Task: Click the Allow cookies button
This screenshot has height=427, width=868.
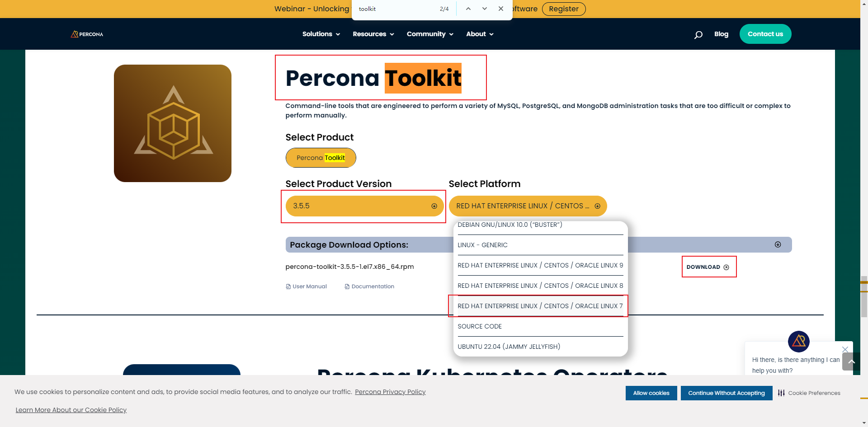Action: pyautogui.click(x=651, y=393)
